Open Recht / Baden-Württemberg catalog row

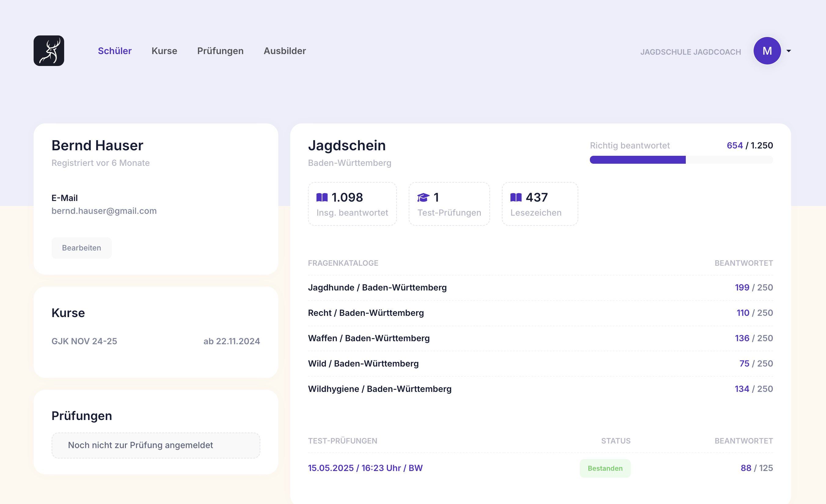(x=366, y=313)
